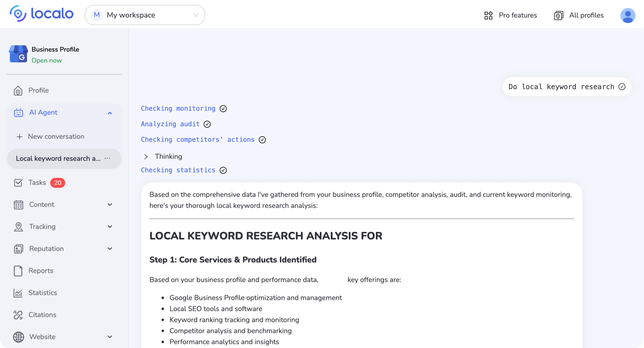Click the Tasks badge showing 20
Screen dimensions: 644x348
click(x=58, y=182)
